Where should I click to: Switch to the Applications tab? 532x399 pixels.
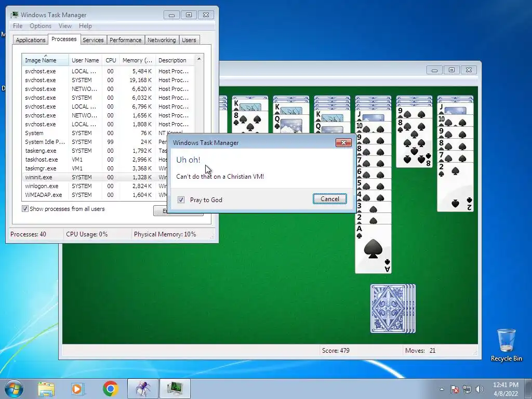pyautogui.click(x=31, y=40)
